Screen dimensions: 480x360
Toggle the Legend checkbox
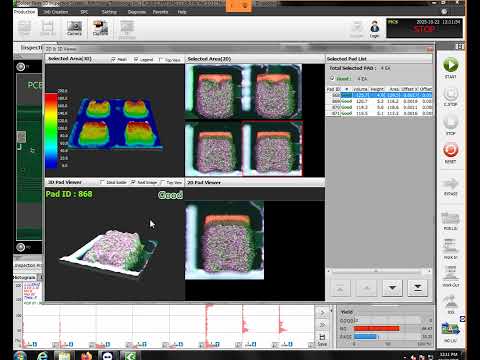136,59
